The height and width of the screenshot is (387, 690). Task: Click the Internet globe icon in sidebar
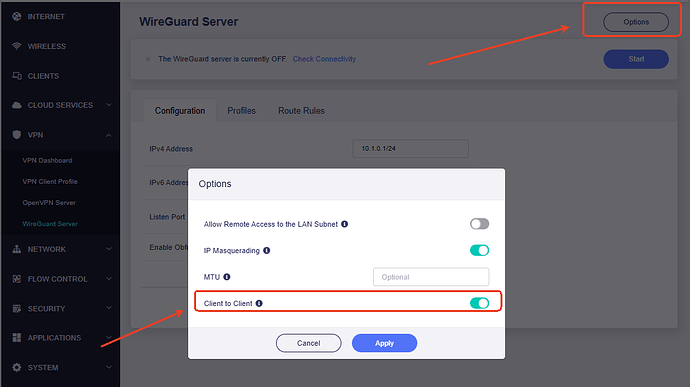coord(17,17)
